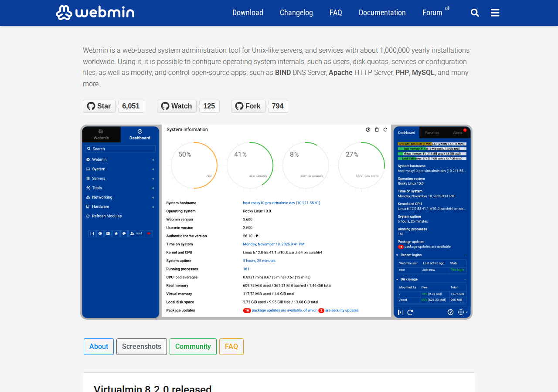Image resolution: width=558 pixels, height=392 pixels.
Task: Click the collapse-menu icon in the sidebar bottom toolbar
Action: click(x=92, y=233)
